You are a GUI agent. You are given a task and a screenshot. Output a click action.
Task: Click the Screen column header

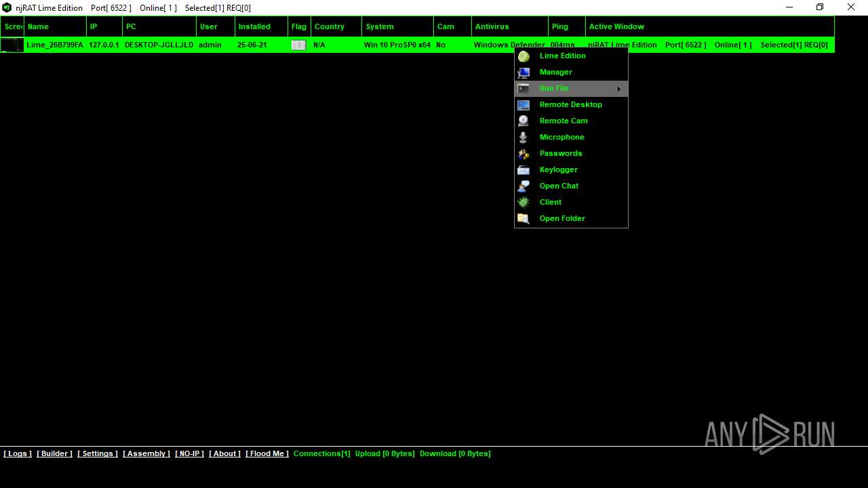click(x=12, y=26)
